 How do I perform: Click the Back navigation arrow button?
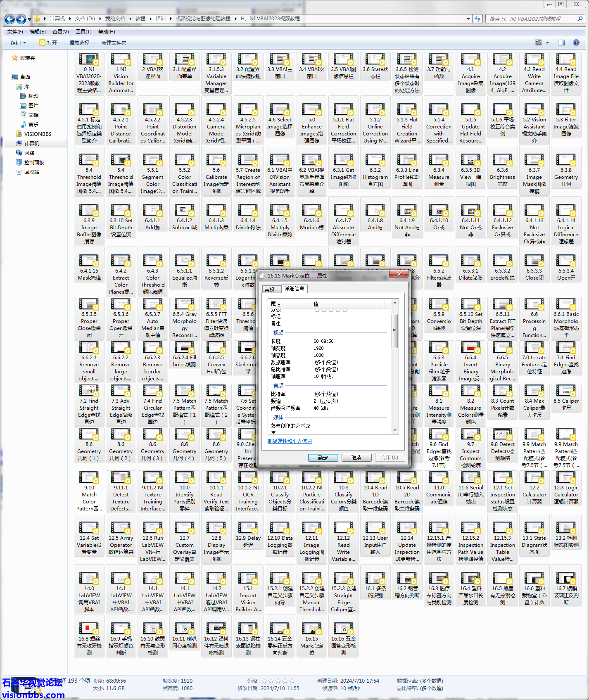9,19
